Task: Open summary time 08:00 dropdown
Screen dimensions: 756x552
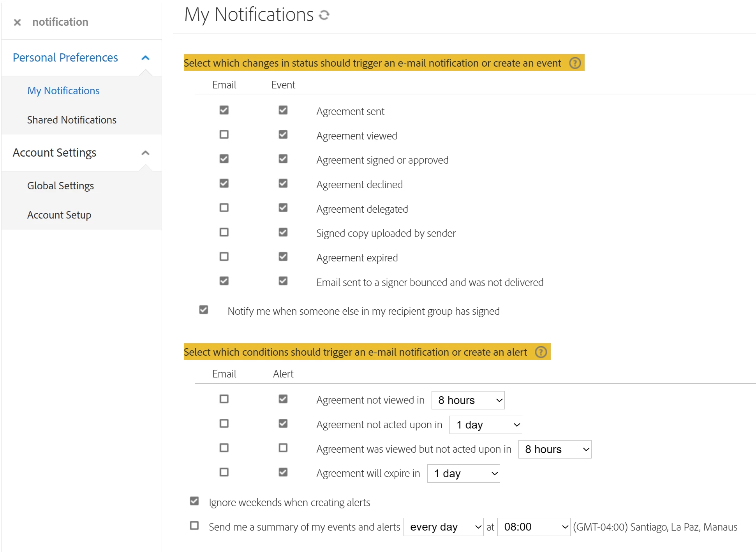Action: click(x=534, y=527)
